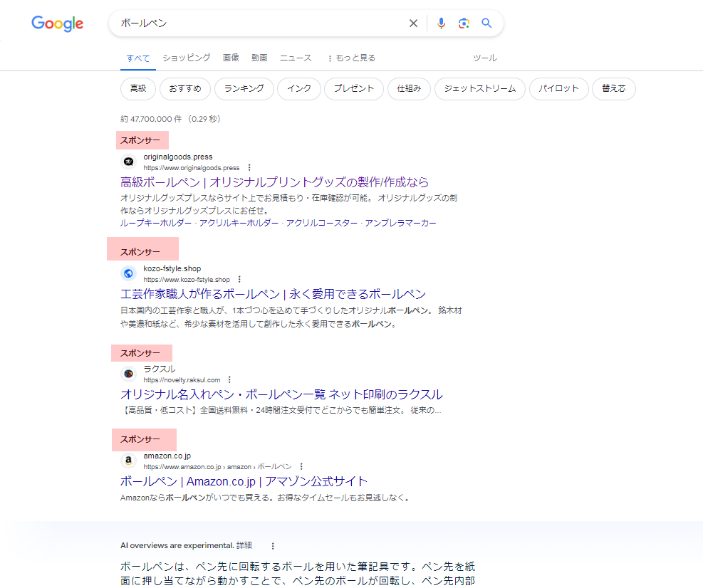This screenshot has height=588, width=703.
Task: Click the Google logo
Action: (58, 23)
